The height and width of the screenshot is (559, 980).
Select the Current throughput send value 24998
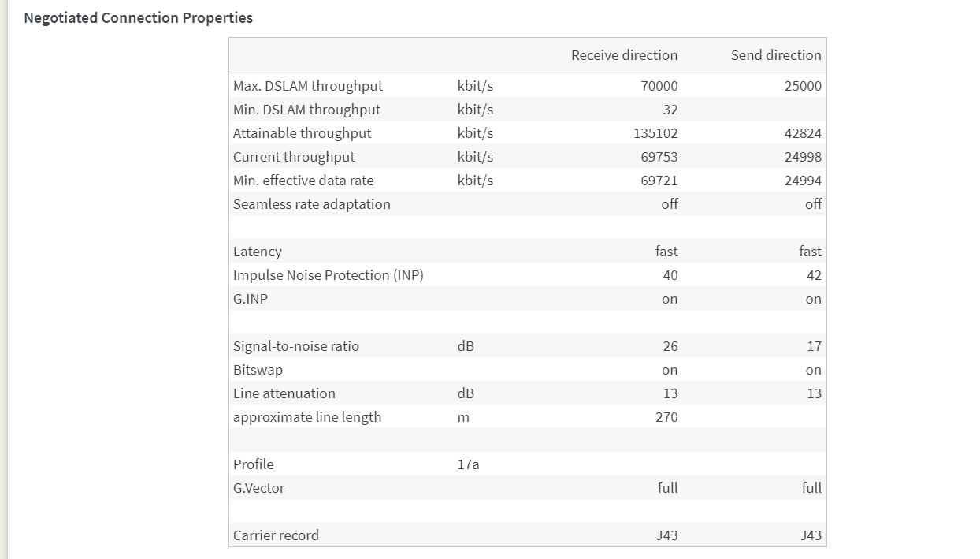pos(803,157)
